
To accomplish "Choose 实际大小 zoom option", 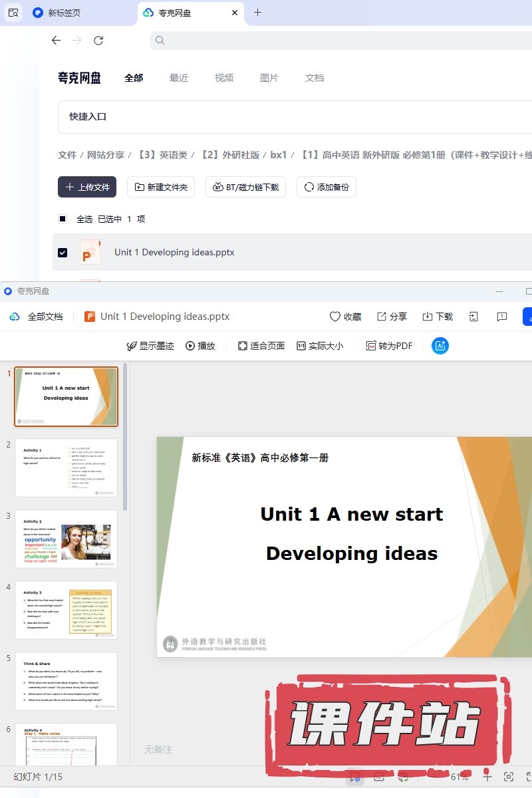I will pyautogui.click(x=319, y=346).
